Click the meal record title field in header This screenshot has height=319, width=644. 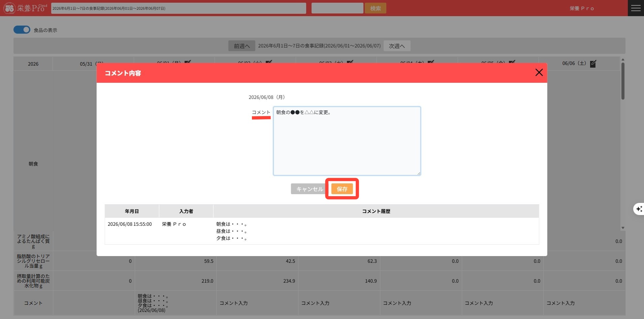click(179, 8)
